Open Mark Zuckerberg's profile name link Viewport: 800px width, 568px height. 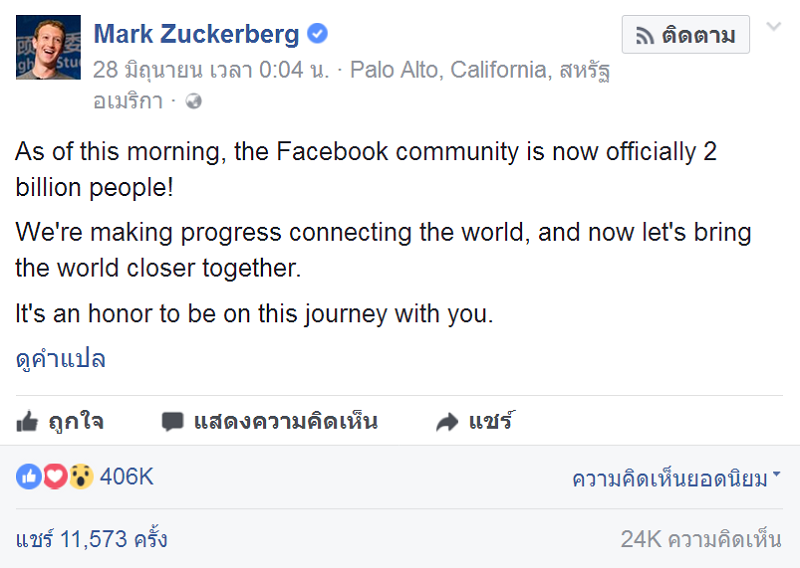click(x=196, y=34)
